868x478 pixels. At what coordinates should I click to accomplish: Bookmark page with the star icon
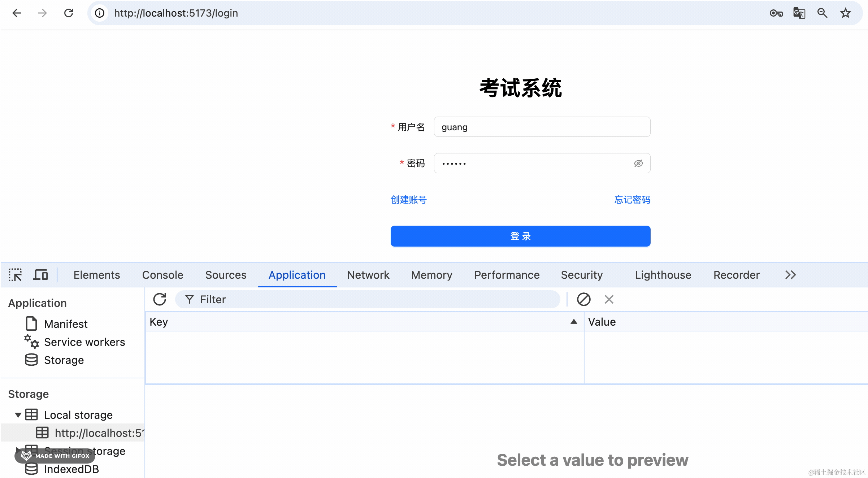845,13
